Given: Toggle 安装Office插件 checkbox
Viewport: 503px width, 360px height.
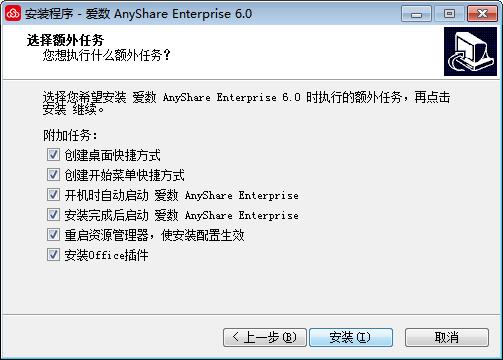Looking at the screenshot, I should [x=53, y=255].
